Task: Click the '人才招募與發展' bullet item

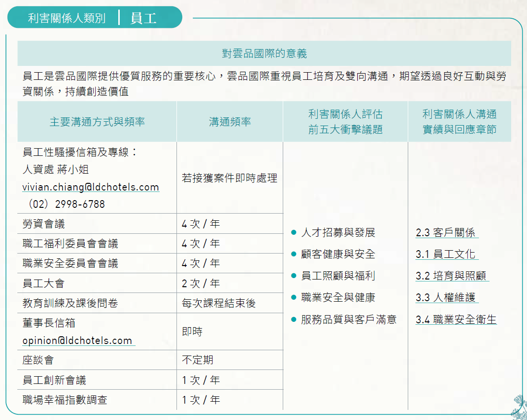Action: 333,232
